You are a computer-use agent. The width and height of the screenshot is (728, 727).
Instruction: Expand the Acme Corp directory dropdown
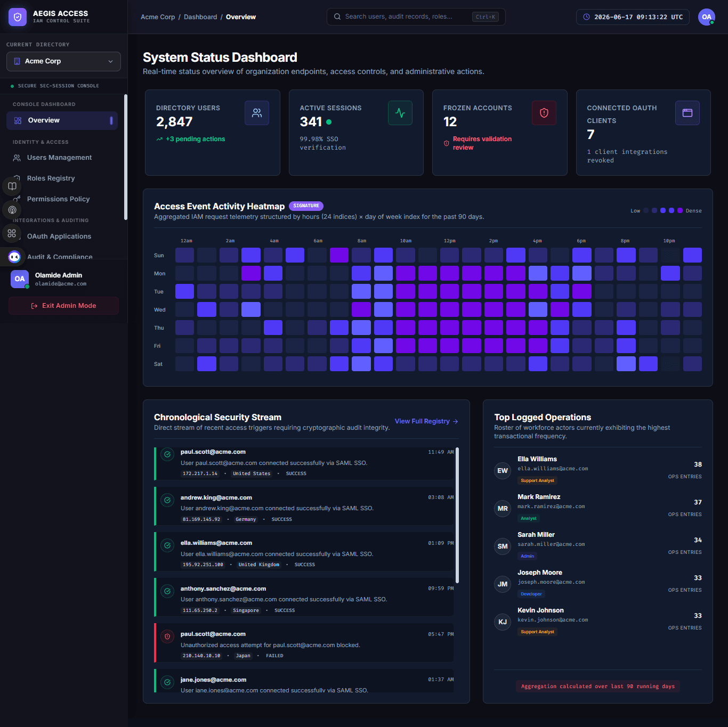[x=63, y=61]
